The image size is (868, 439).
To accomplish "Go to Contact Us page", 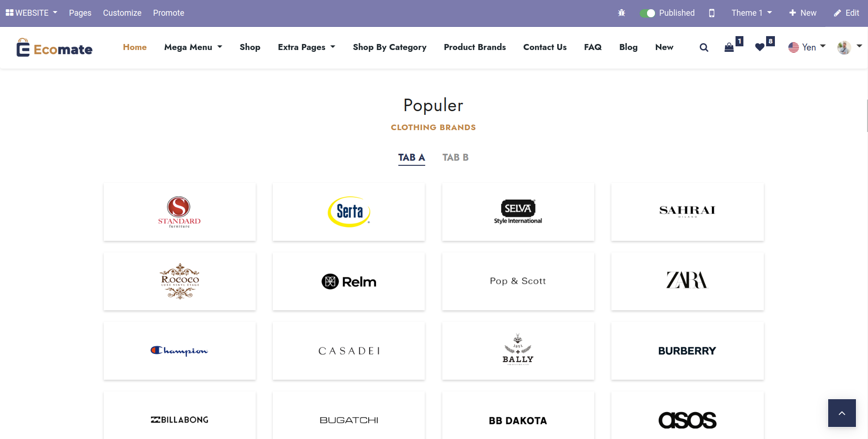I will click(x=545, y=47).
